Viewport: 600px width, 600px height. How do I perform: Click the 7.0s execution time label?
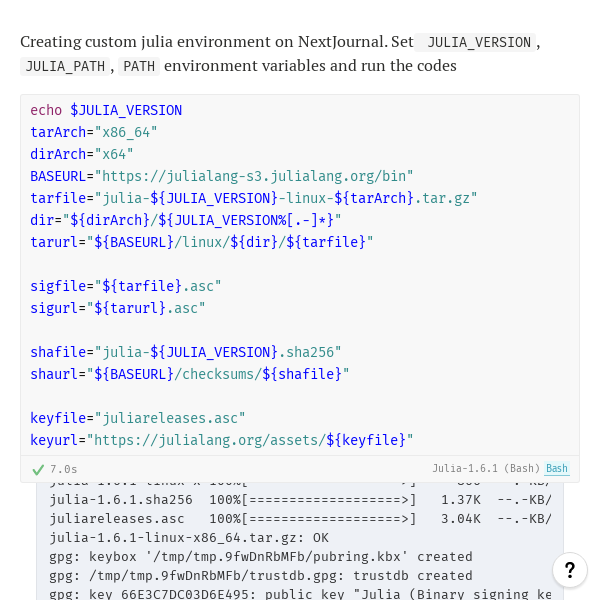[x=64, y=469]
